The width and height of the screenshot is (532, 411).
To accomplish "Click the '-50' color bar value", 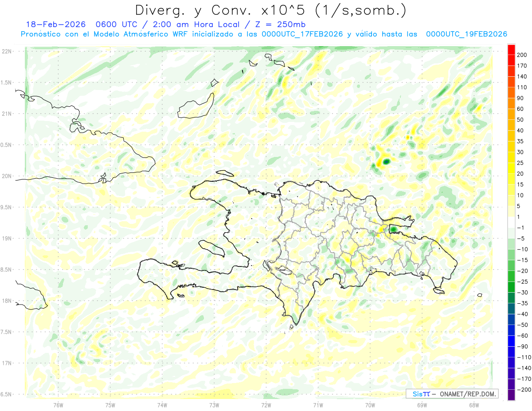I will 522,325.
